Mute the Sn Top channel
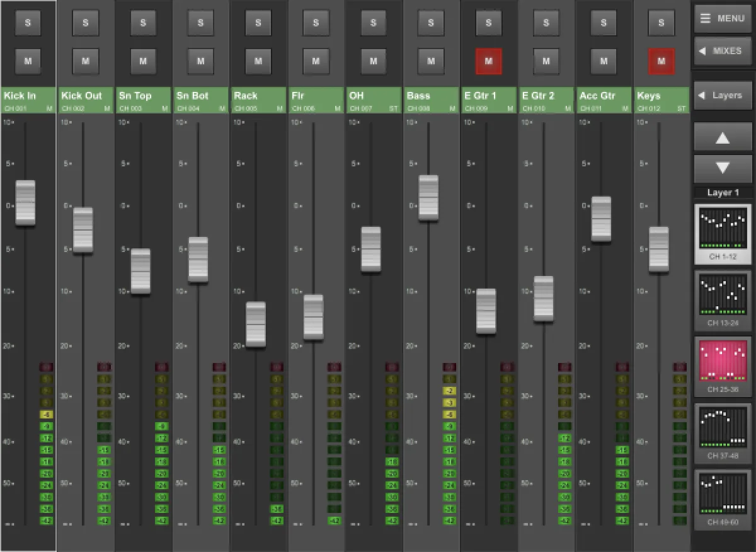 143,61
